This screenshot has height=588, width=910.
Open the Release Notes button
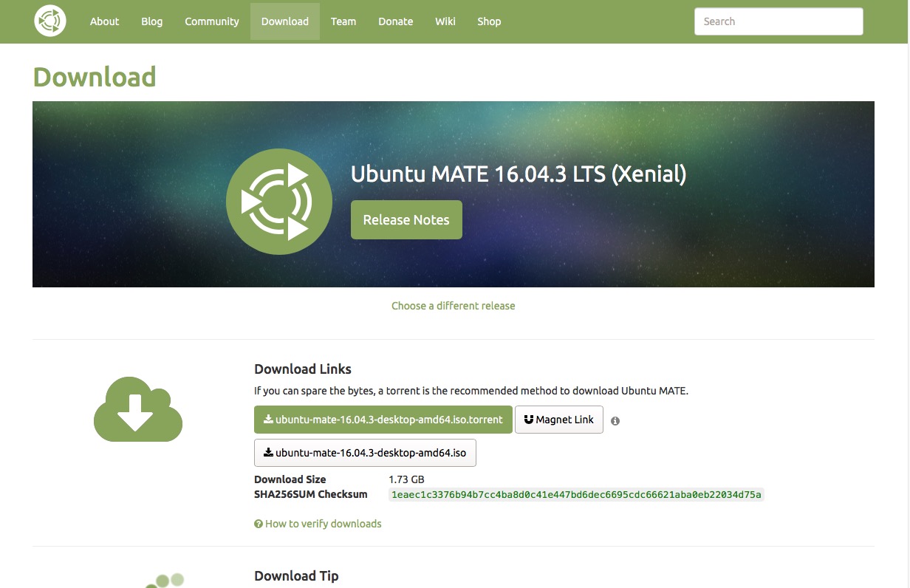pos(406,219)
